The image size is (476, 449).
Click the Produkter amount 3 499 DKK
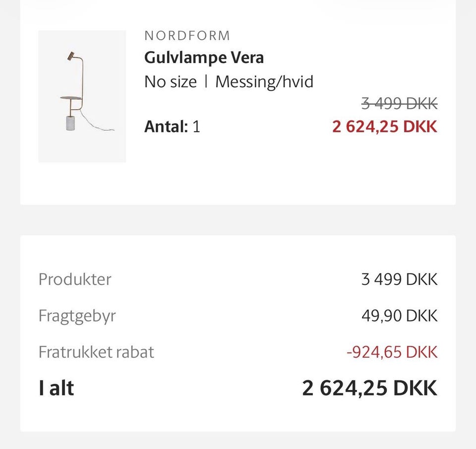tap(399, 279)
